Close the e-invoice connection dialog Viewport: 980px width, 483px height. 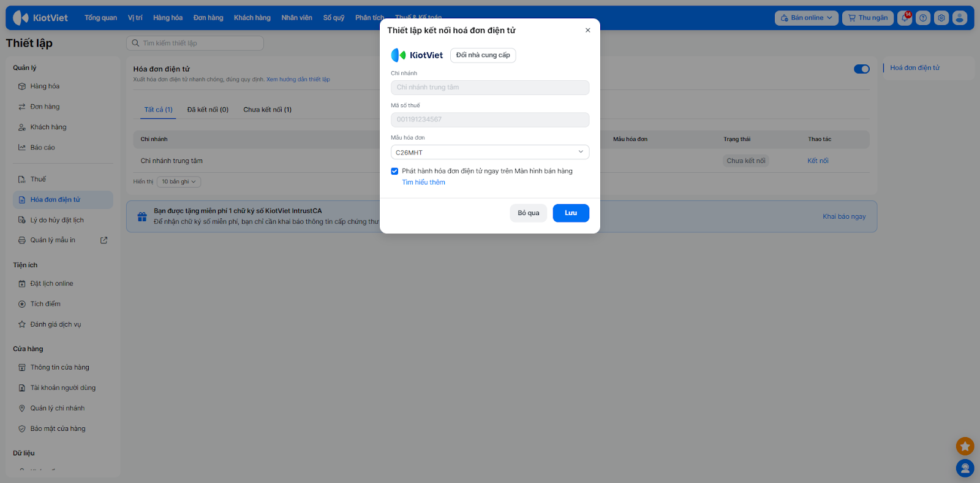coord(588,30)
